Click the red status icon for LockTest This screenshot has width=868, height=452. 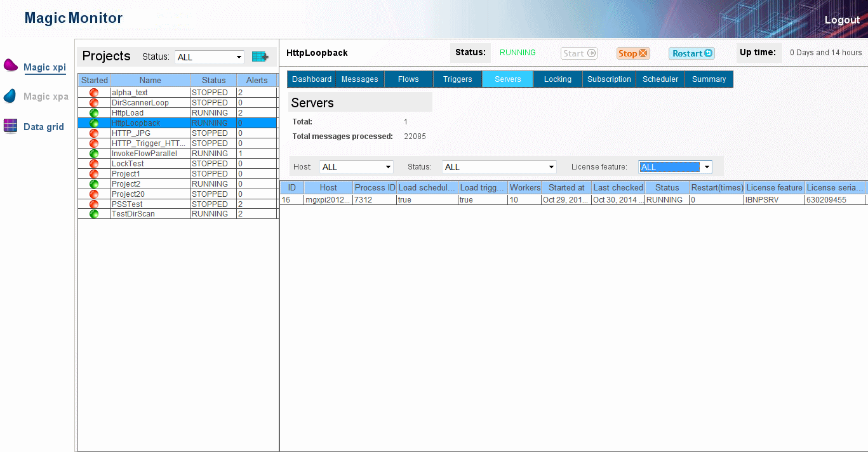tap(94, 164)
